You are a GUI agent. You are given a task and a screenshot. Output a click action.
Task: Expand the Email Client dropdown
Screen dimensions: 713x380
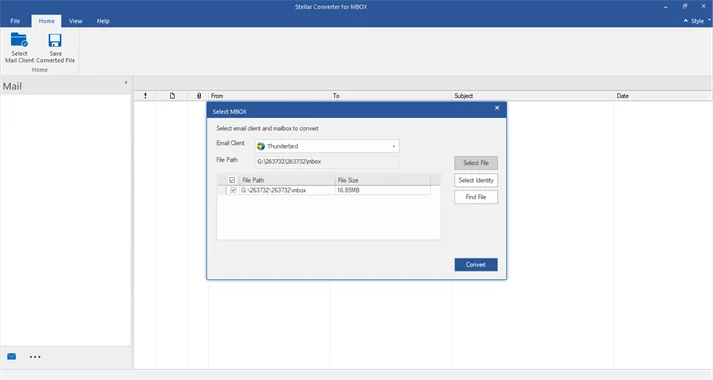pyautogui.click(x=394, y=146)
